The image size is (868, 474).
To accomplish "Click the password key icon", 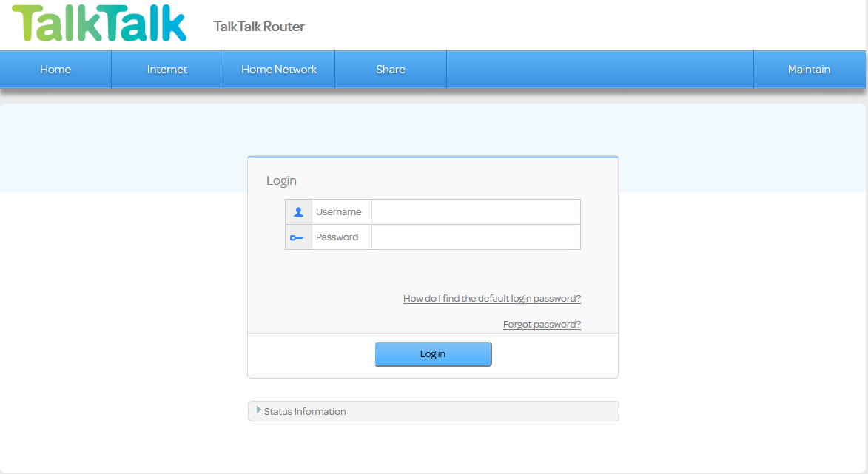I will (x=297, y=238).
